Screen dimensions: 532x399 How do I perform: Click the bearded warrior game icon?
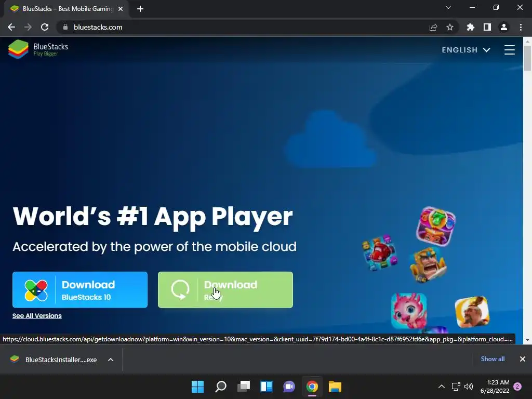click(x=472, y=312)
